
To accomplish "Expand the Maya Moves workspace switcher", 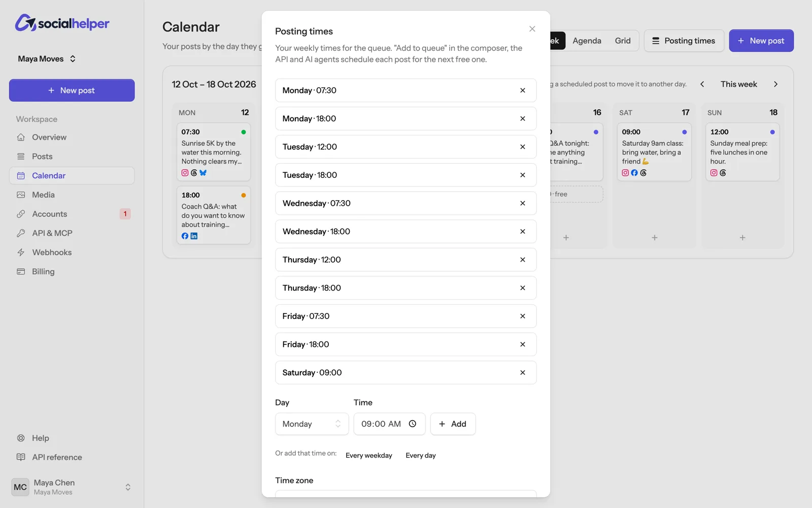I will pyautogui.click(x=47, y=59).
